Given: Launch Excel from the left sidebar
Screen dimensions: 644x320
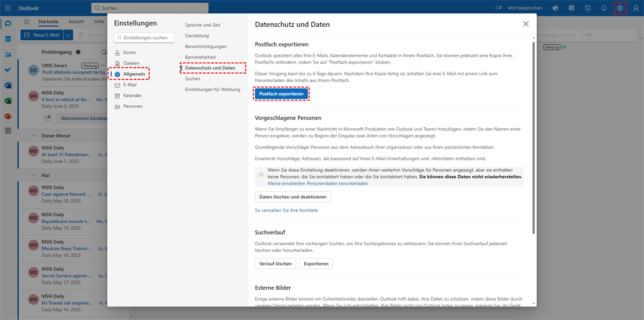Looking at the screenshot, I should pos(8,100).
